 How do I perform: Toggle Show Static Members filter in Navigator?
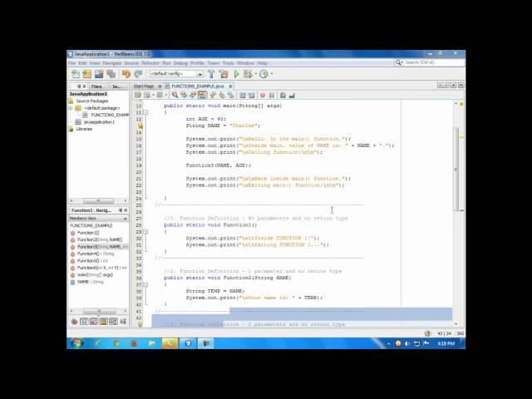[94, 321]
